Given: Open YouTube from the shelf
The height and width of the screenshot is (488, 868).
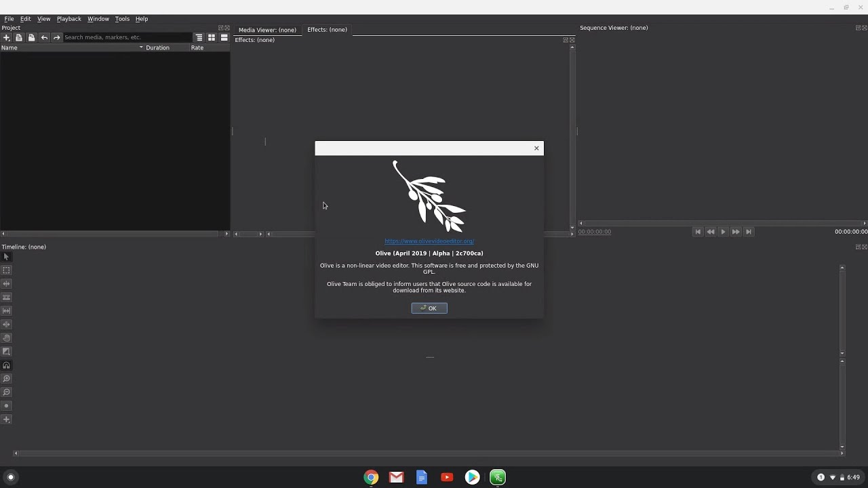Looking at the screenshot, I should 447,478.
